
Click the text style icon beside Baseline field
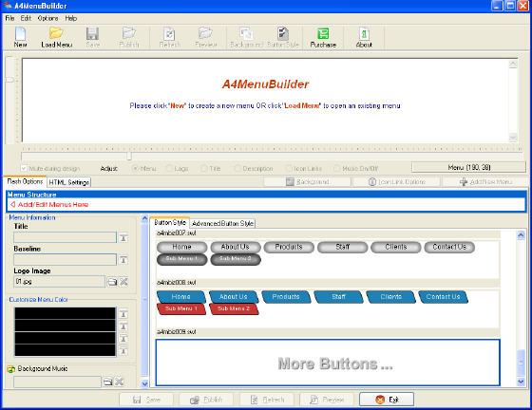(x=123, y=260)
